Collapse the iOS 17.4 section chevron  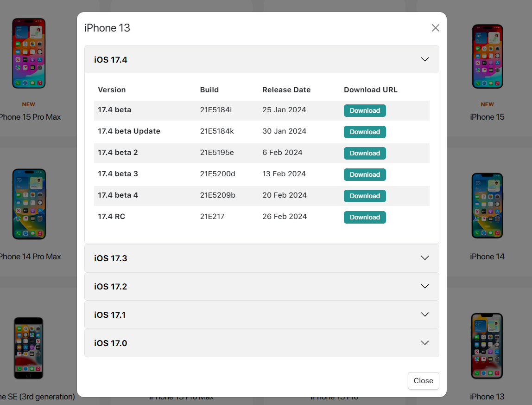[425, 59]
